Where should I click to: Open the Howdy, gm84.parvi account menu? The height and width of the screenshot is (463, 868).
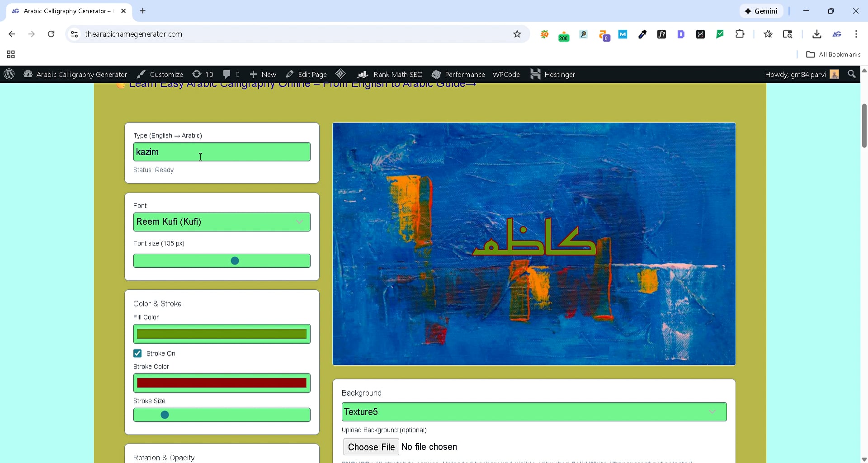pos(802,74)
